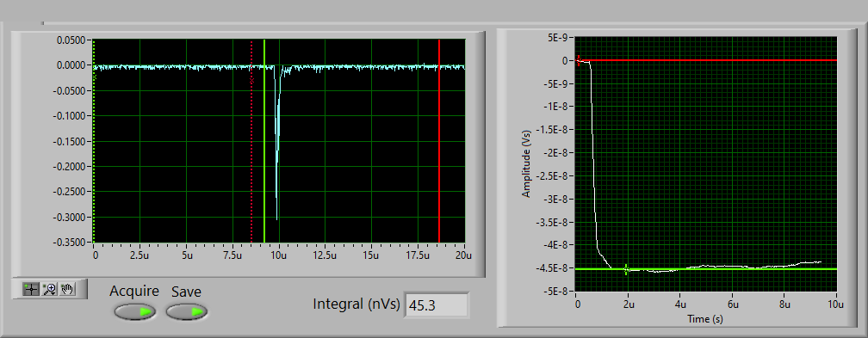Click the red x marker on dotted cursor
868x338 pixels.
tap(251, 81)
